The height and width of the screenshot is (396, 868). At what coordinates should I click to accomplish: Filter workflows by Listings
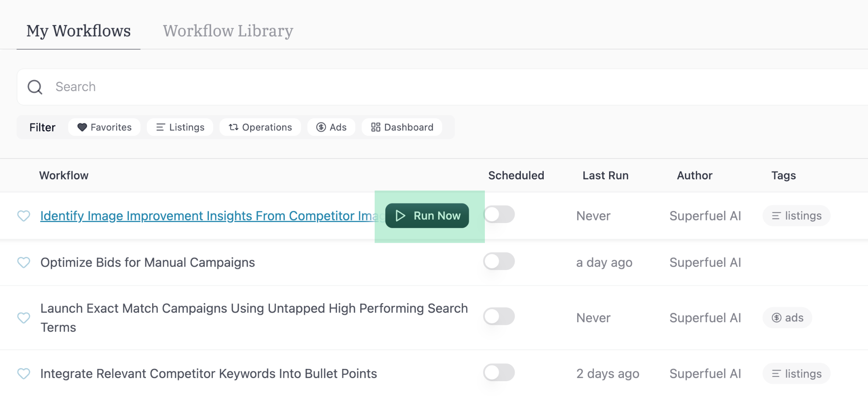pos(180,127)
